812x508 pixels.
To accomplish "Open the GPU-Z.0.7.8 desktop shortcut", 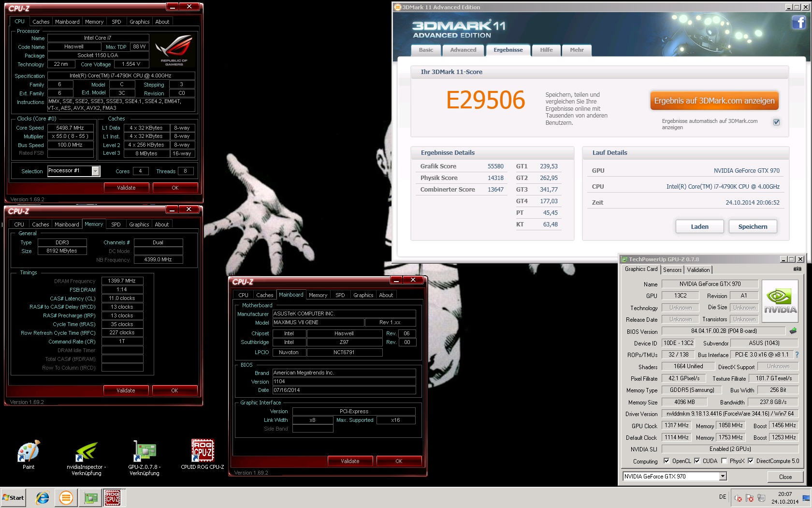I will 145,458.
